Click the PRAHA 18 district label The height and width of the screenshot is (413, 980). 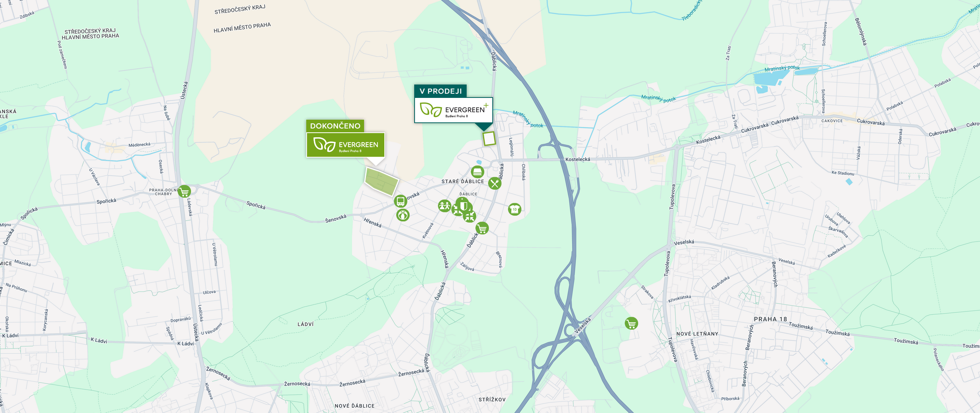pyautogui.click(x=771, y=319)
